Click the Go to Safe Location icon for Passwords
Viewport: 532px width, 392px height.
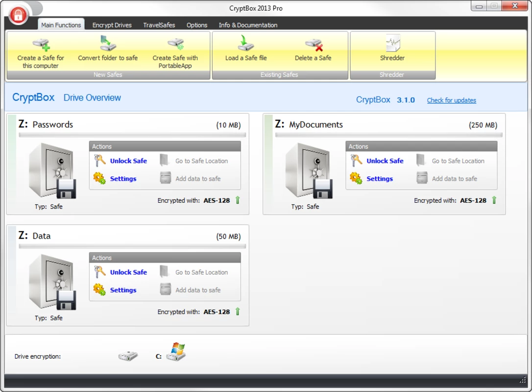tap(164, 160)
